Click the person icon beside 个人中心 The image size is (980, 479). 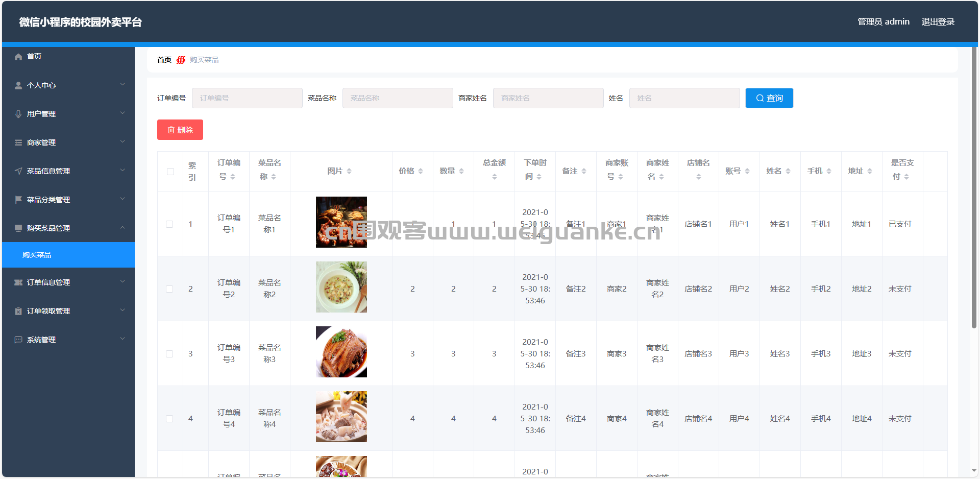(18, 85)
